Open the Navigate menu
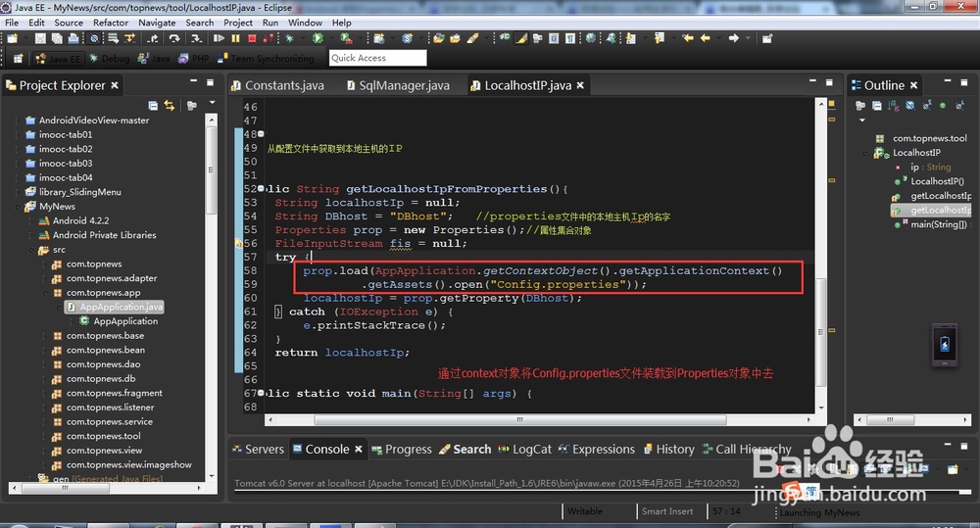This screenshot has width=980, height=528. (157, 23)
